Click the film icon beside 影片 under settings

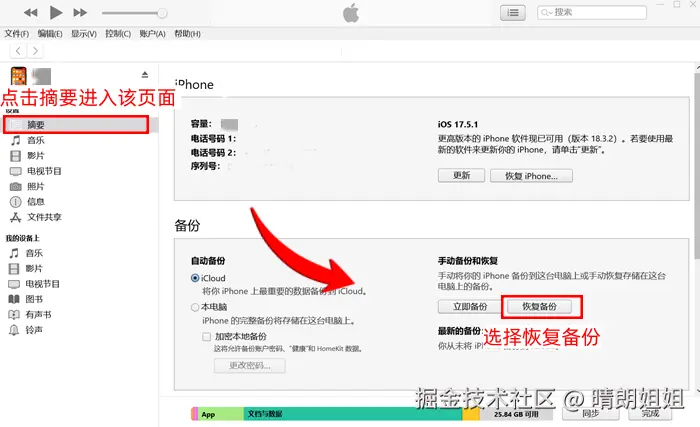click(16, 156)
